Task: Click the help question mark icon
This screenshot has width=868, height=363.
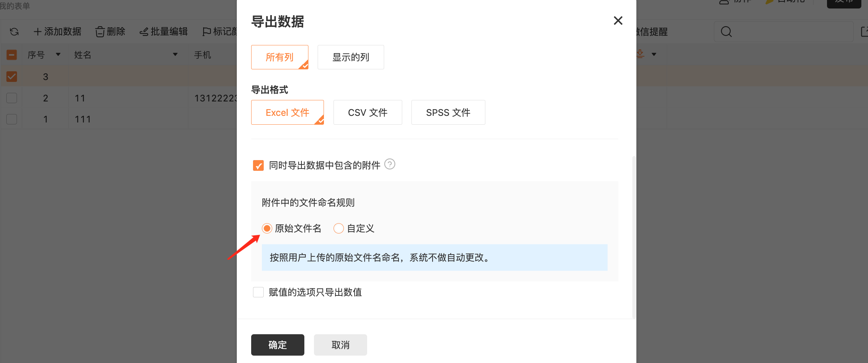Action: (x=390, y=164)
